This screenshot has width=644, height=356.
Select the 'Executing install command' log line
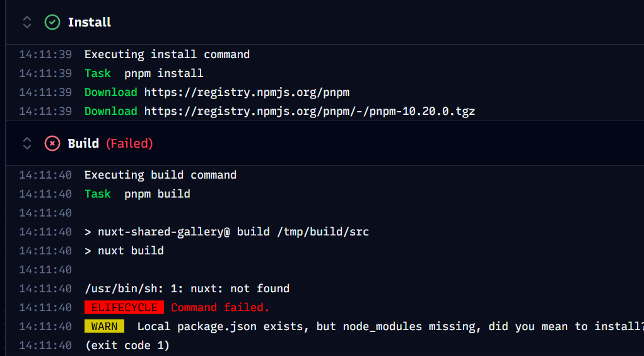167,54
